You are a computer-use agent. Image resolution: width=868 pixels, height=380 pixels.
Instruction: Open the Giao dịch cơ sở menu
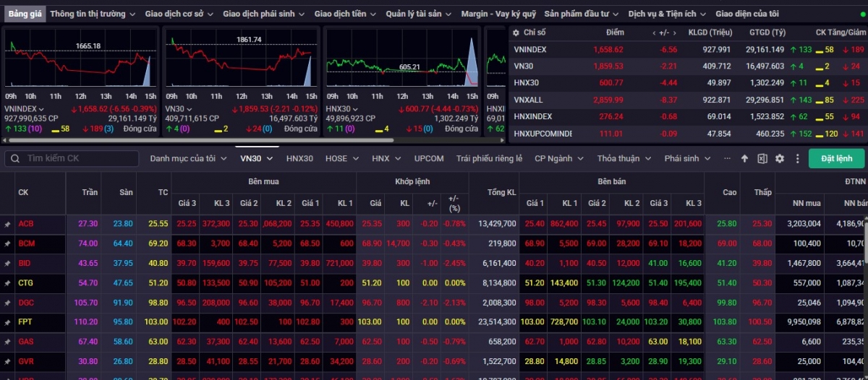pyautogui.click(x=178, y=14)
